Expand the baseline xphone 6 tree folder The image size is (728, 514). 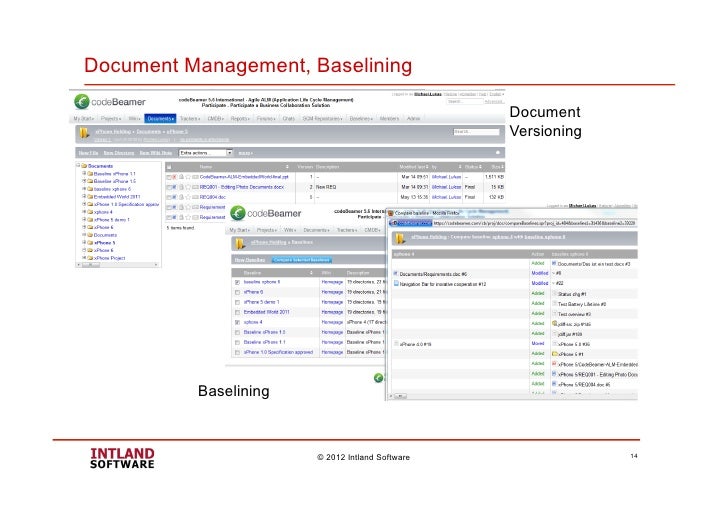click(x=84, y=189)
